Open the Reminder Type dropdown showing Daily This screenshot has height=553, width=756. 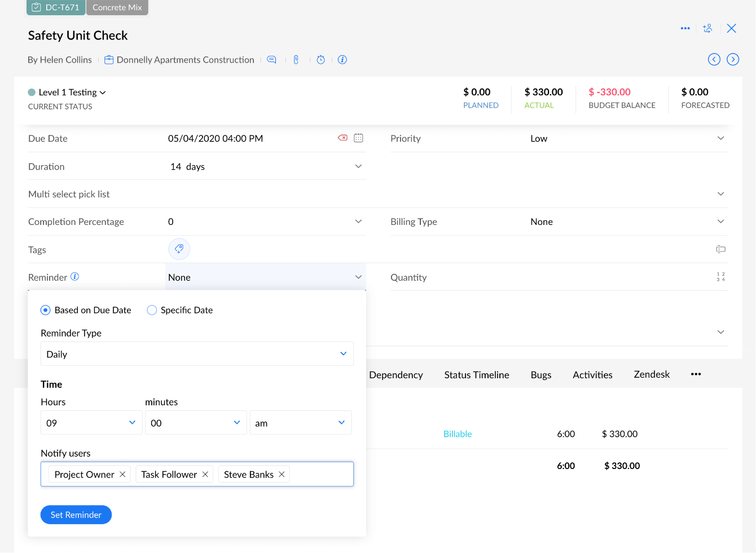click(197, 353)
